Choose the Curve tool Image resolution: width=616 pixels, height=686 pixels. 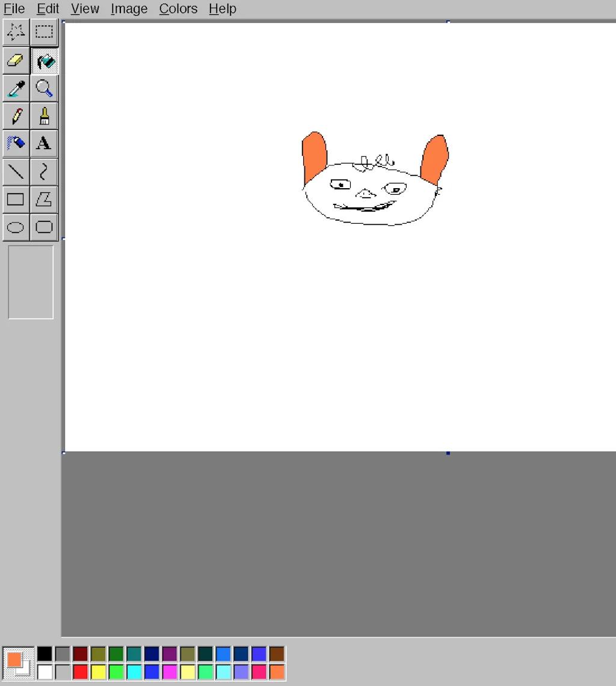pos(44,171)
